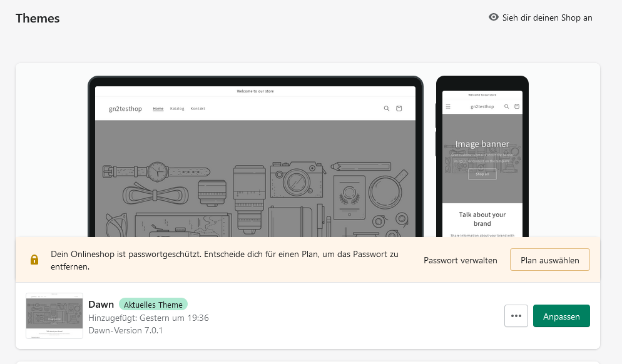The height and width of the screenshot is (364, 622).
Task: Click 'Dawn-Version 7.0.1' text
Action: (x=125, y=330)
